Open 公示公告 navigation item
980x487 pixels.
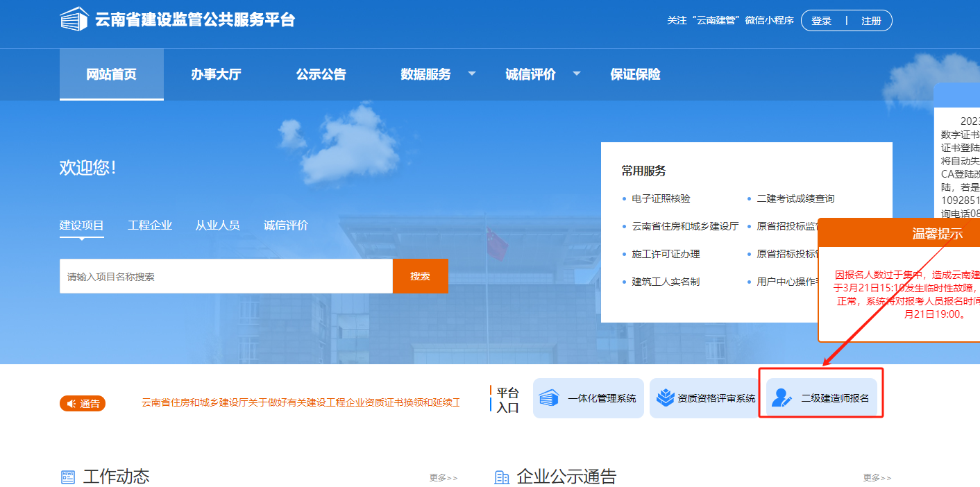pyautogui.click(x=321, y=74)
